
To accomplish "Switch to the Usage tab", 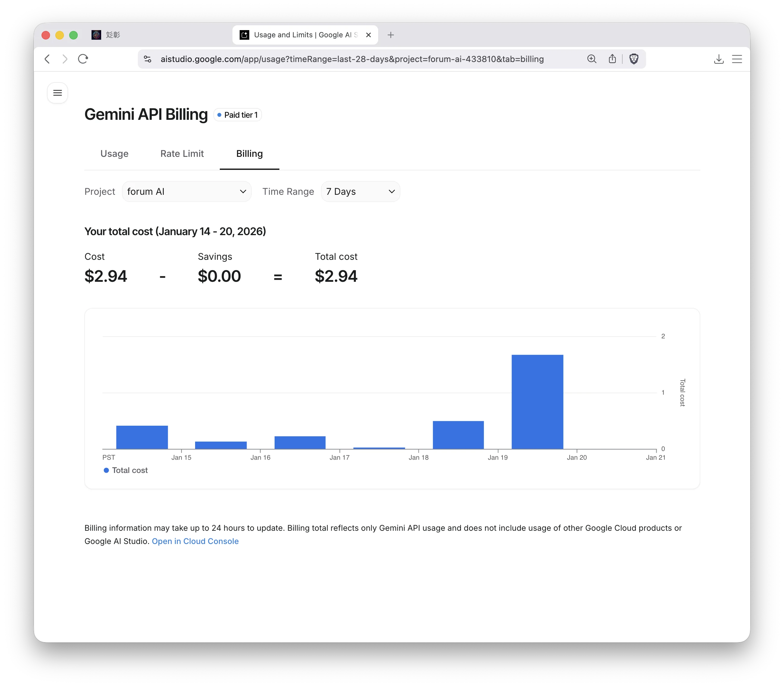I will pos(114,154).
